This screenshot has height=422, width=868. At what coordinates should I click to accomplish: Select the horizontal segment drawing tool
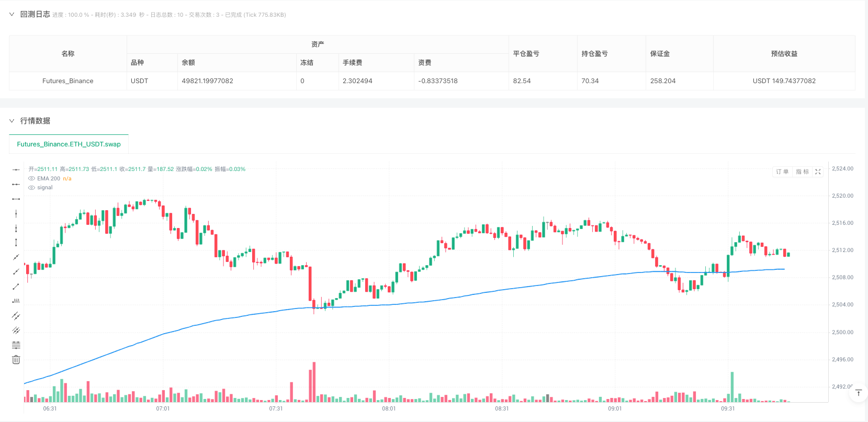pos(16,199)
